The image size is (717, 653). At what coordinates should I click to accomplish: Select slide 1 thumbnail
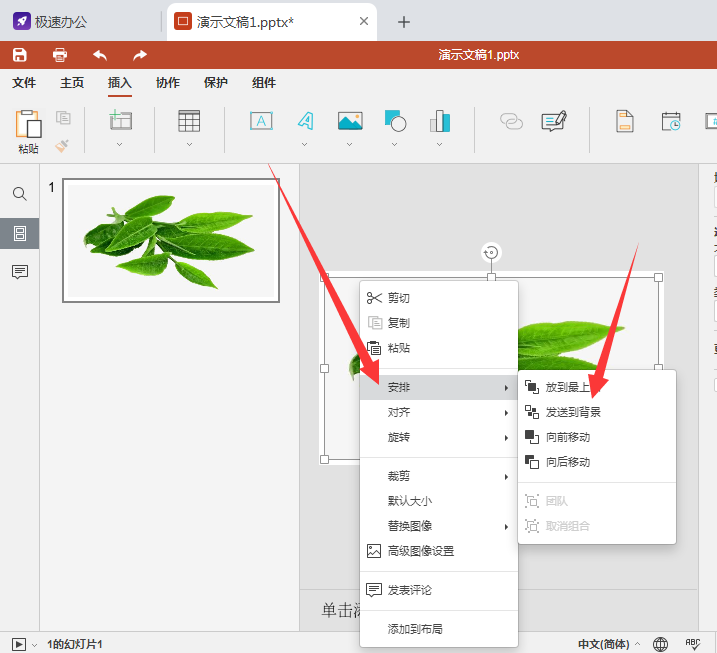tap(171, 240)
